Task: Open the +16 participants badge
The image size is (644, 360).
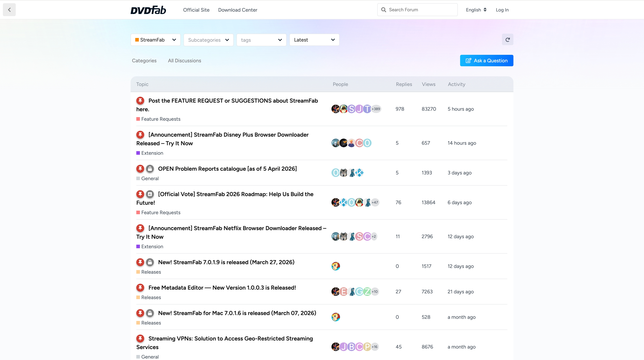Action: 374,347
